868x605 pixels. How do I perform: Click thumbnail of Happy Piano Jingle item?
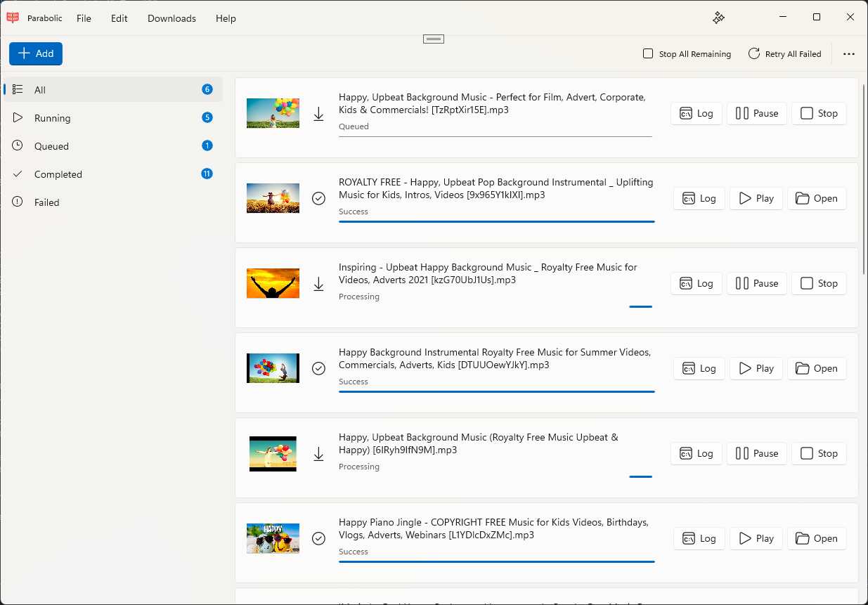(x=273, y=538)
